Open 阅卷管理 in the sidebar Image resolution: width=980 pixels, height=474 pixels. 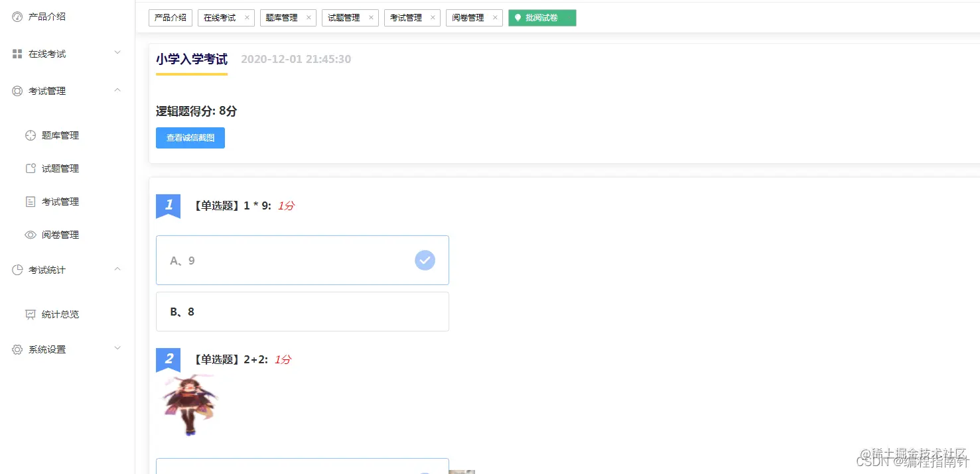pyautogui.click(x=60, y=235)
